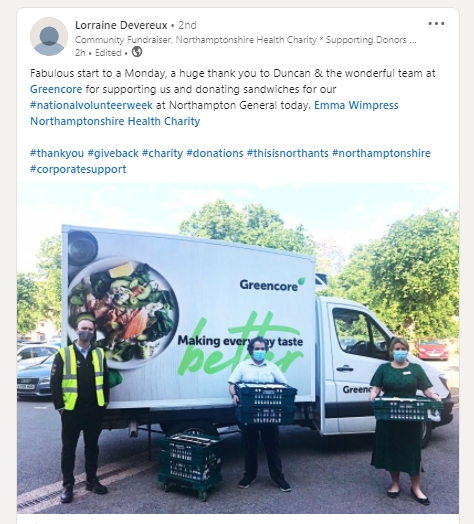Click the #corporatesupport hashtag
This screenshot has width=474, height=524.
(x=78, y=169)
